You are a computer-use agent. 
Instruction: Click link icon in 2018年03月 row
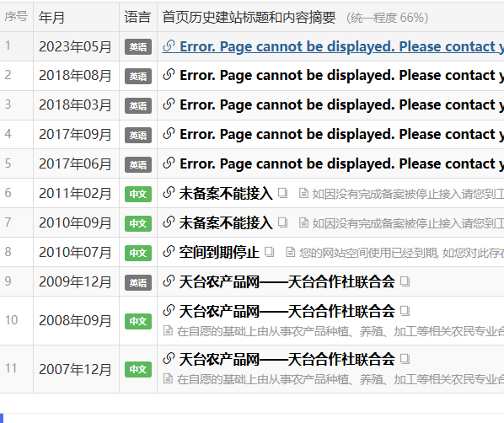point(169,104)
